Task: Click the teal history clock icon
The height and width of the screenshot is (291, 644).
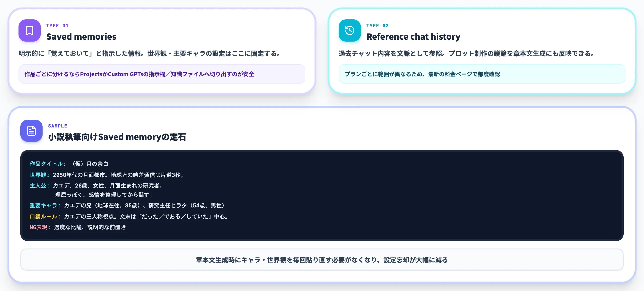Action: point(350,30)
